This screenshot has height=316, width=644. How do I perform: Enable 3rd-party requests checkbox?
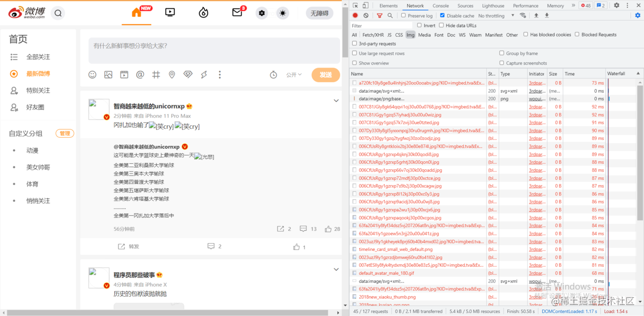pyautogui.click(x=354, y=44)
